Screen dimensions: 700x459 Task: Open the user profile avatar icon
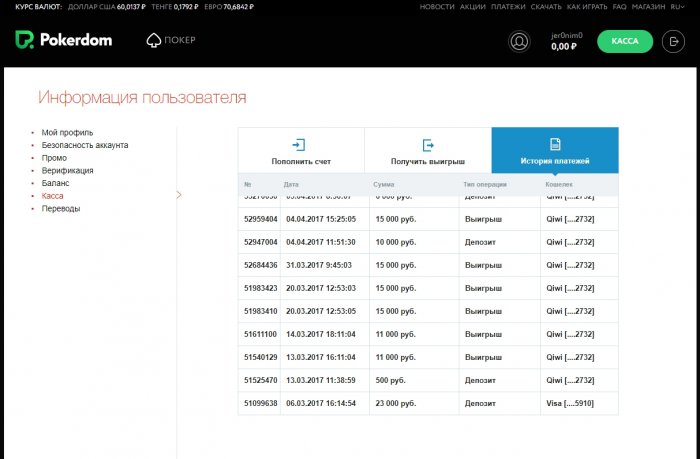pos(519,41)
